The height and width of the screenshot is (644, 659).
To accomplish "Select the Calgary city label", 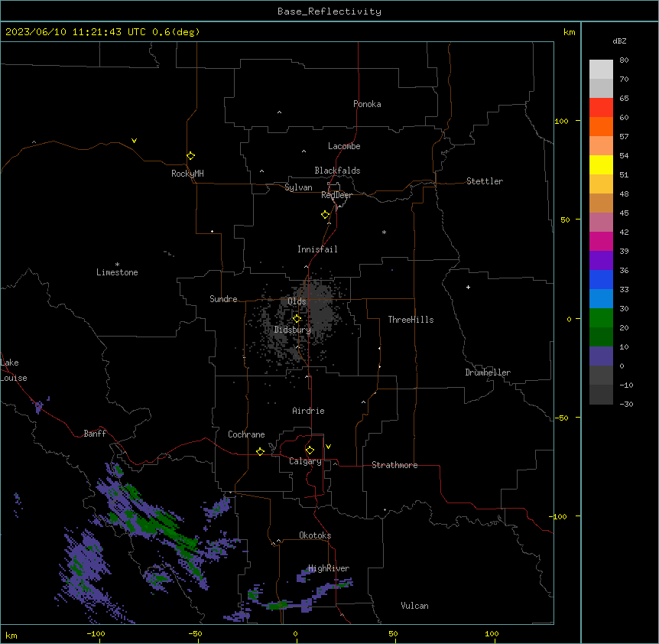I will point(305,461).
